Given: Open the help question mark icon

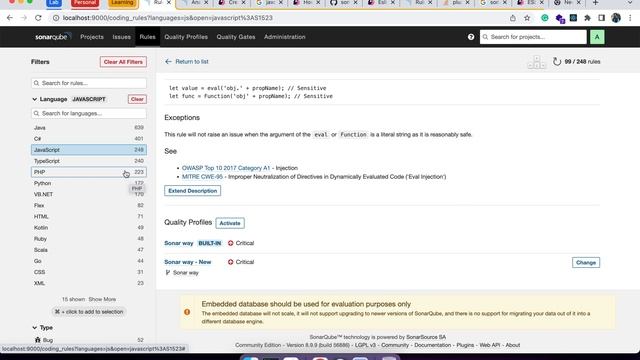Looking at the screenshot, I should click(471, 37).
